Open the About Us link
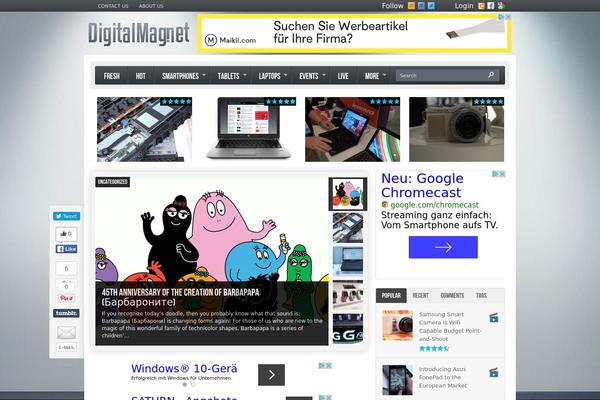 click(x=151, y=6)
